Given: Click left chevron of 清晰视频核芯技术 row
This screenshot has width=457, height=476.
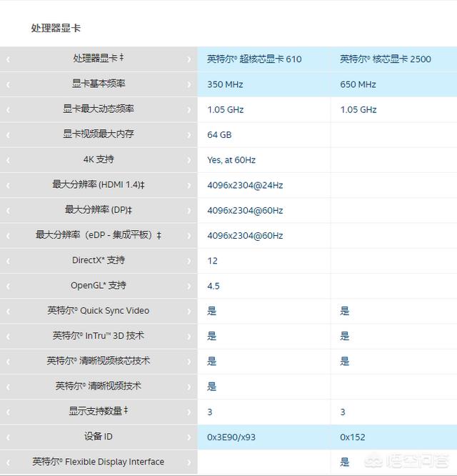Looking at the screenshot, I should click(8, 362).
